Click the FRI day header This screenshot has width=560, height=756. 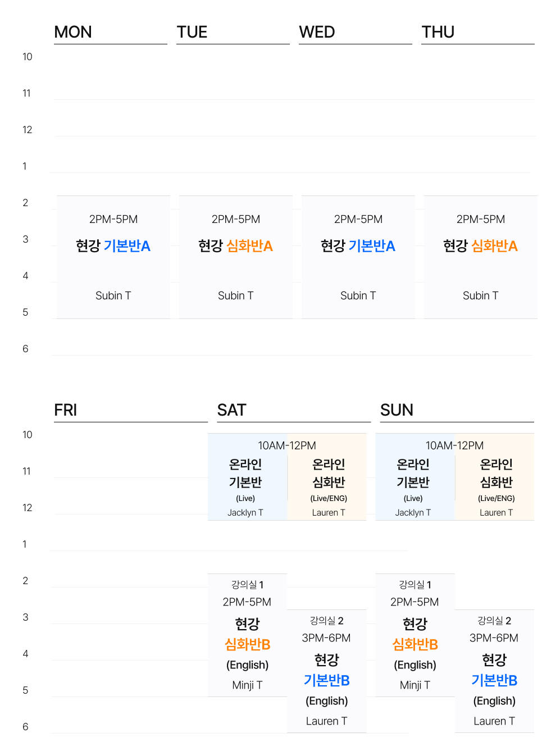tap(66, 410)
